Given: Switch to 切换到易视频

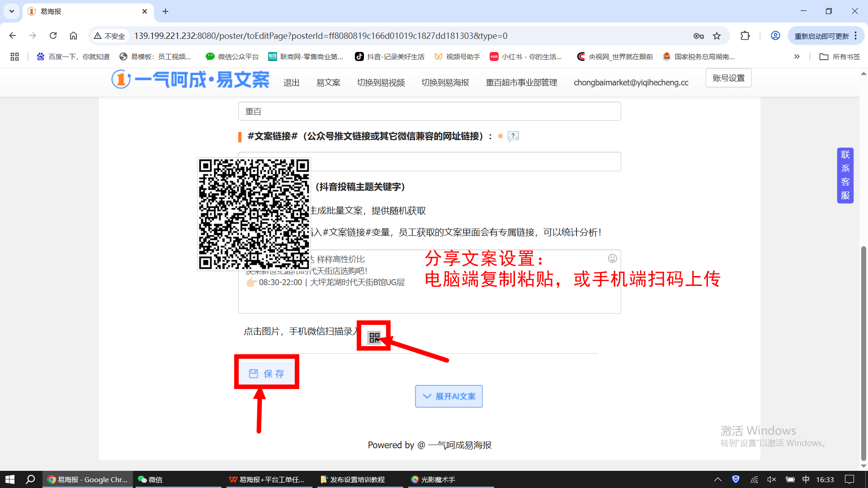Looking at the screenshot, I should pyautogui.click(x=381, y=82).
